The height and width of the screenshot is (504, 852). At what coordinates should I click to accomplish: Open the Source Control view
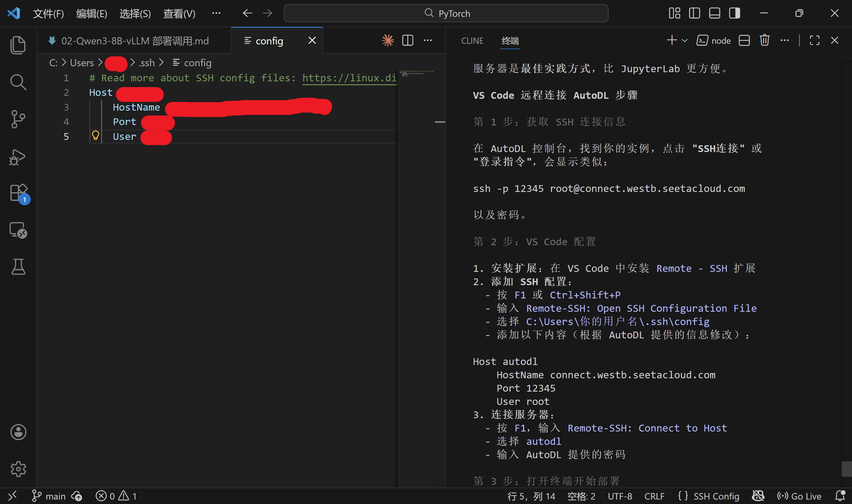(18, 119)
